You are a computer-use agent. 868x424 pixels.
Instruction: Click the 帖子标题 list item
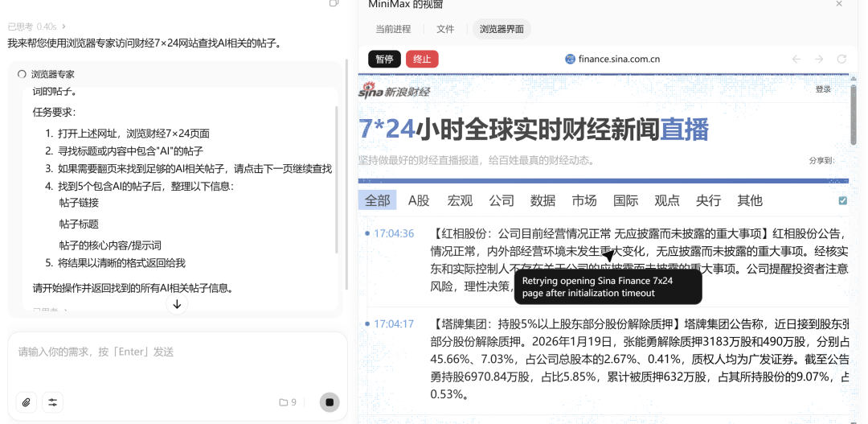point(79,224)
